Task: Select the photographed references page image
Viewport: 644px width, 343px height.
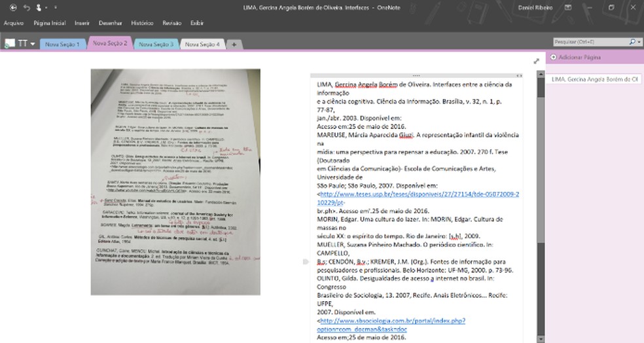Action: pyautogui.click(x=175, y=182)
